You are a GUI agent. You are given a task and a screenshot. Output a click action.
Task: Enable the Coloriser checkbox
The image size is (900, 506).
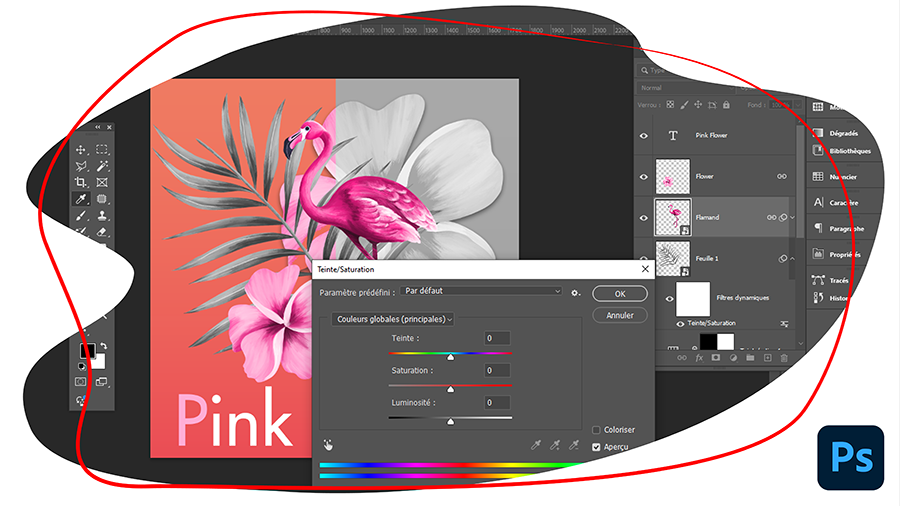(597, 430)
